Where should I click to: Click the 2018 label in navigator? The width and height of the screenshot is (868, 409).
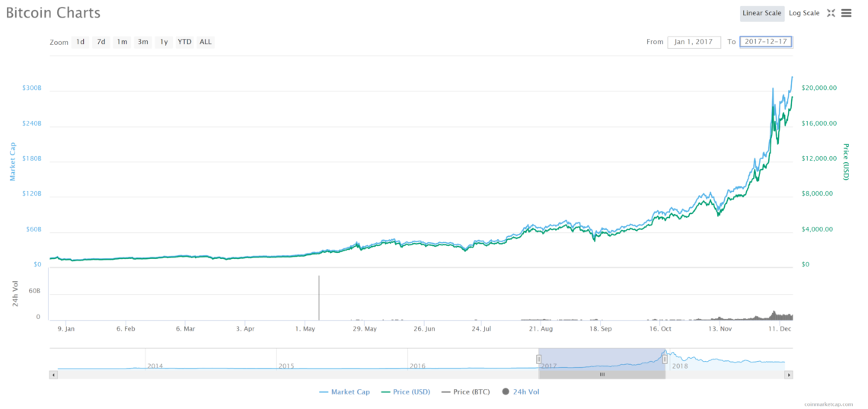point(678,366)
